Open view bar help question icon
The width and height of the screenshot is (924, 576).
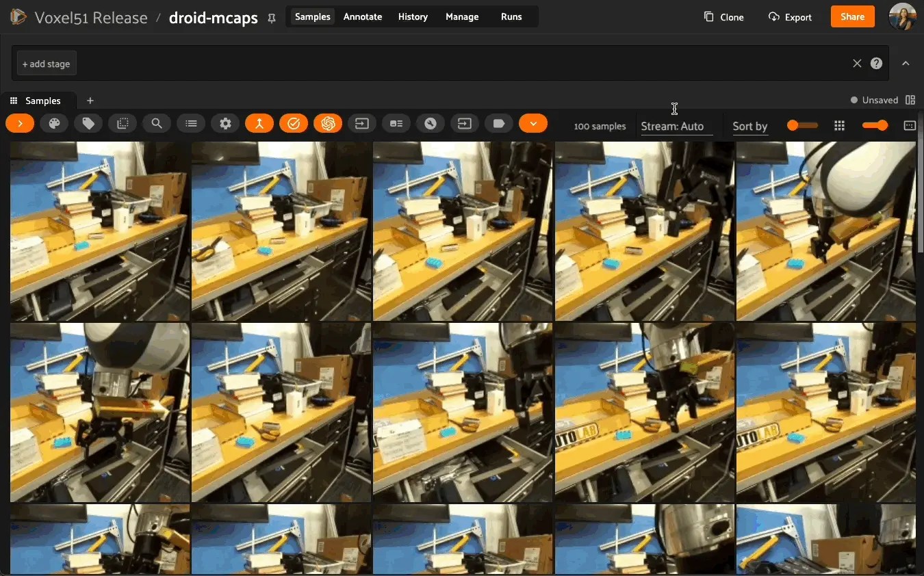(x=876, y=64)
